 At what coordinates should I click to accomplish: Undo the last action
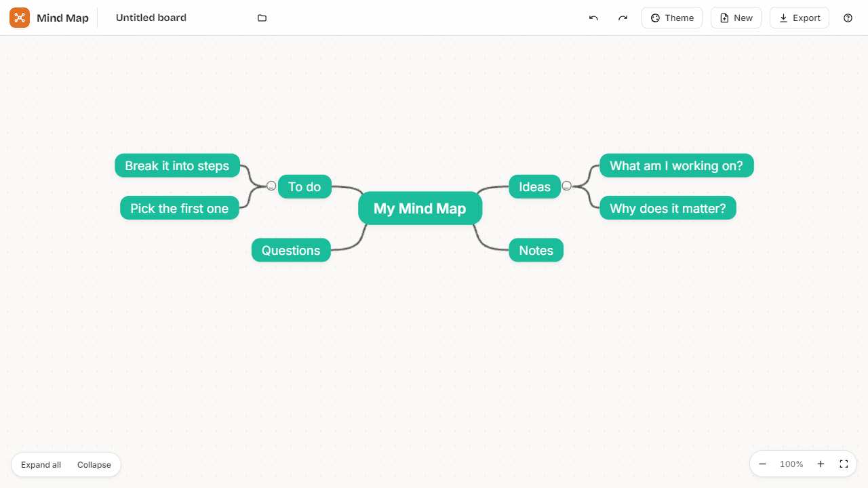[593, 18]
